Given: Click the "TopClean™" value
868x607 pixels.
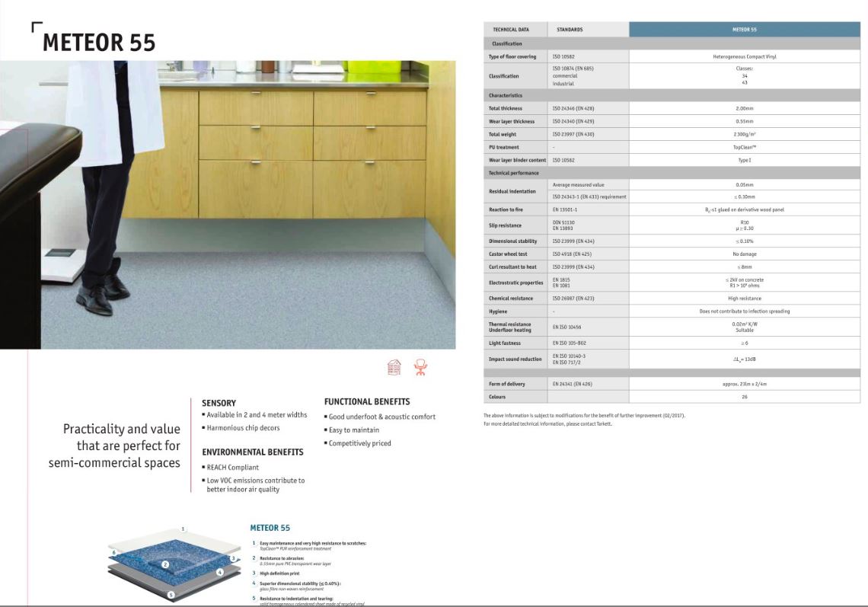Looking at the screenshot, I should click(x=745, y=147).
